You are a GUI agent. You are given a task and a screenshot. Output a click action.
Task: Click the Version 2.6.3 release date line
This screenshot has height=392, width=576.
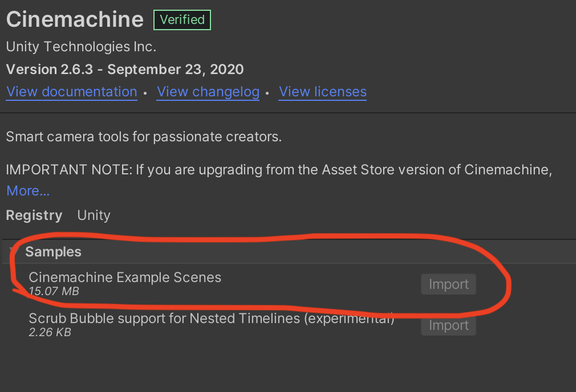(125, 70)
